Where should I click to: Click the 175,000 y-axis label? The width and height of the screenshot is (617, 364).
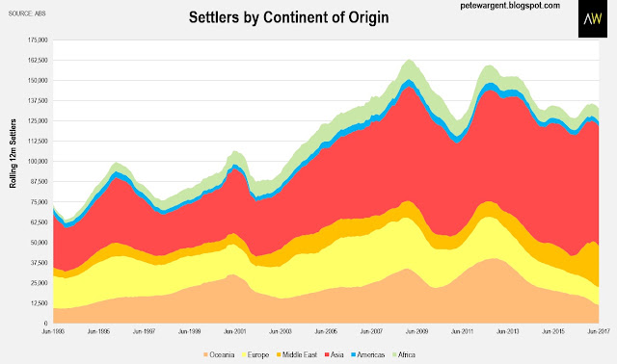click(38, 40)
